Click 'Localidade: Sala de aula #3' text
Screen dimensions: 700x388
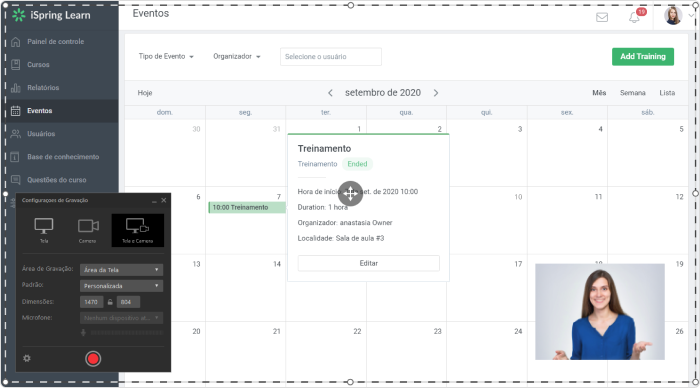(x=341, y=238)
